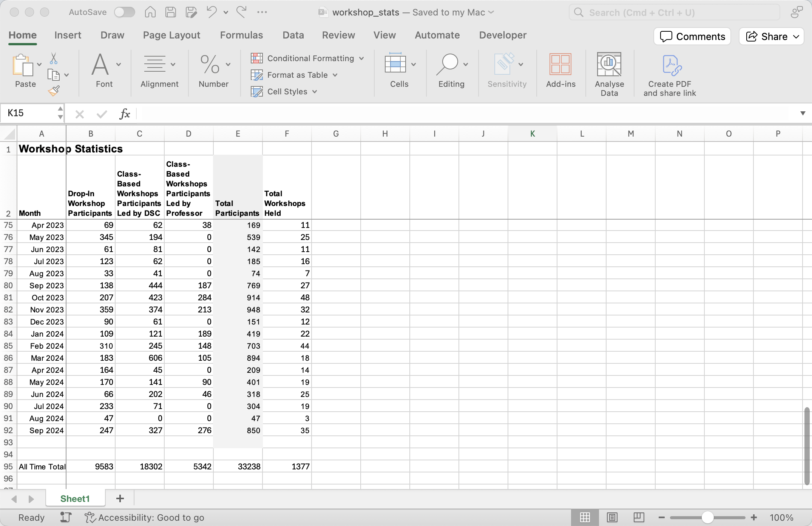
Task: Expand the Copy options arrow
Action: click(66, 75)
